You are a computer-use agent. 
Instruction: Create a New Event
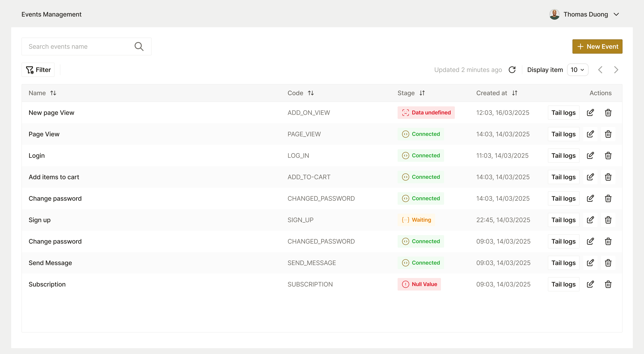pos(597,46)
